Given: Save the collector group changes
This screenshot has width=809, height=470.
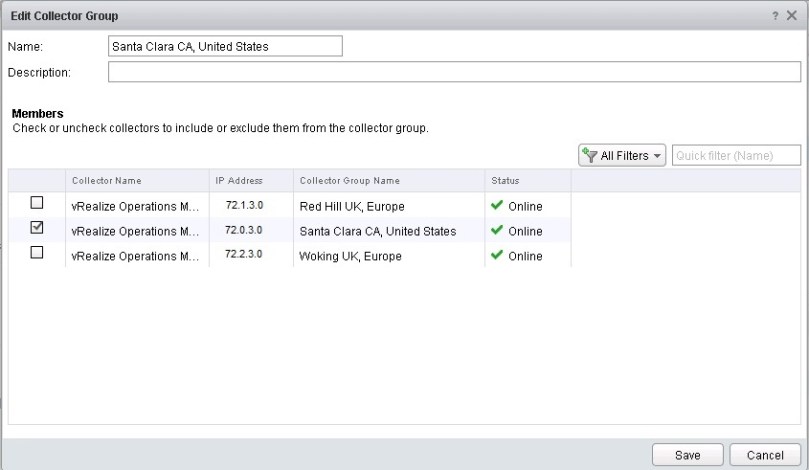Looking at the screenshot, I should click(x=688, y=455).
